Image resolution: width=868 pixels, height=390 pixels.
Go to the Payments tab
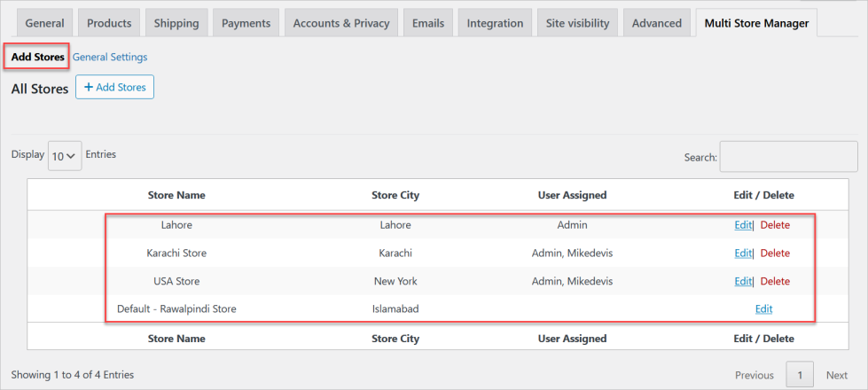tap(246, 23)
